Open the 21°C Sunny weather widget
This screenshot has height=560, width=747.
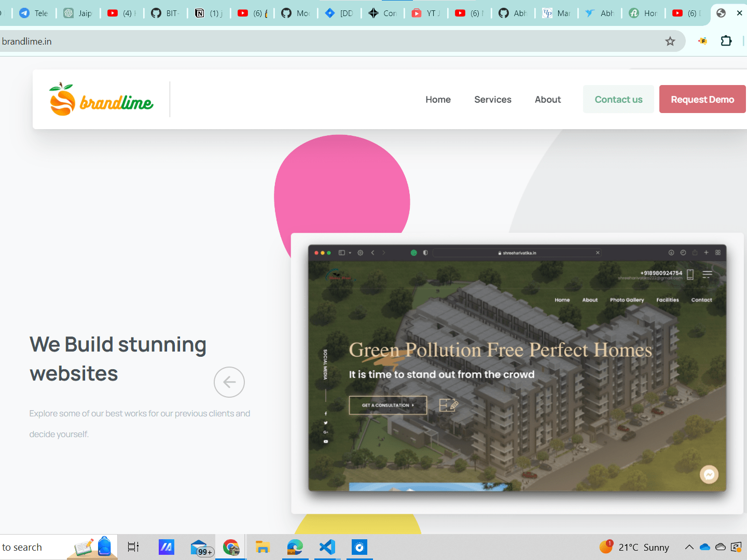634,547
